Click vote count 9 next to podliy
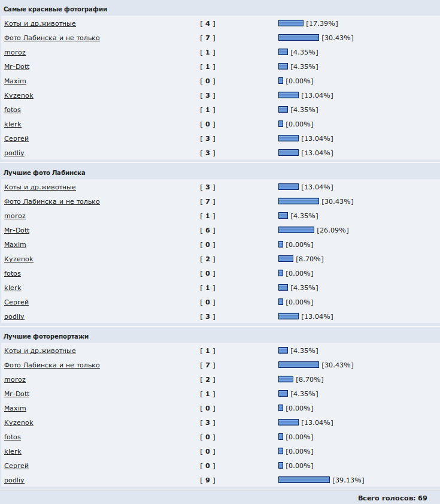This screenshot has height=504, width=440. click(208, 480)
